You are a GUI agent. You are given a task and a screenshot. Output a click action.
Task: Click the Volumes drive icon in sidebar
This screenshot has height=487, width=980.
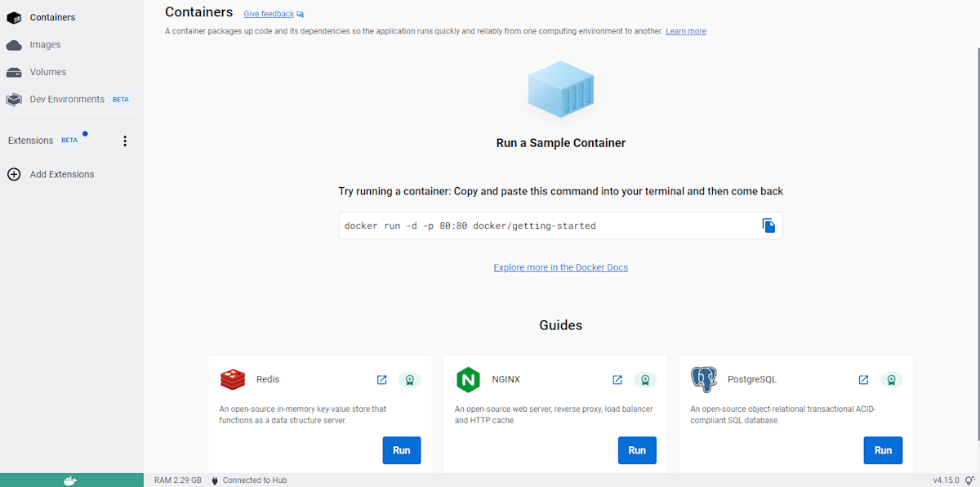[x=14, y=72]
